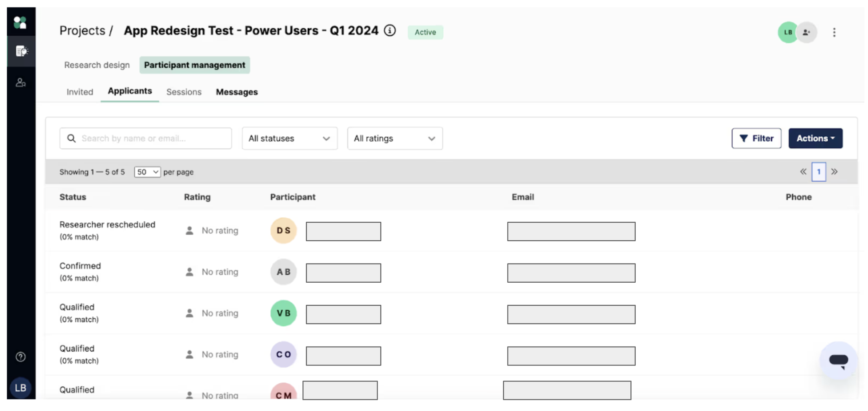Click the Qualified status in the VB row
Viewport: 868px width, 411px height.
pos(77,307)
